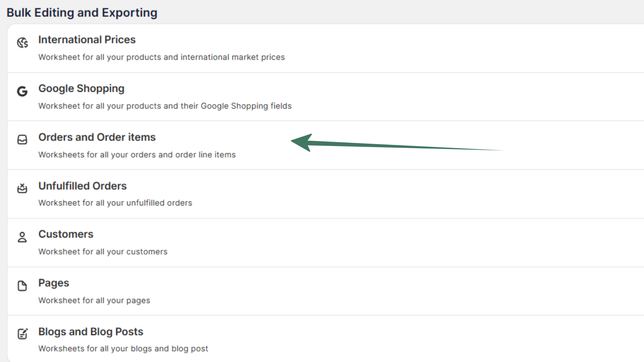Open the International Prices worksheet

(x=87, y=40)
